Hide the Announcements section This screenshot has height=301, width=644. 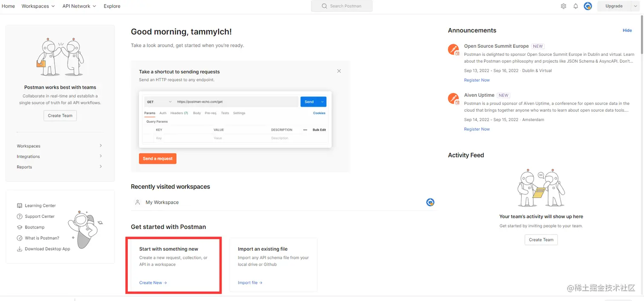(x=627, y=30)
